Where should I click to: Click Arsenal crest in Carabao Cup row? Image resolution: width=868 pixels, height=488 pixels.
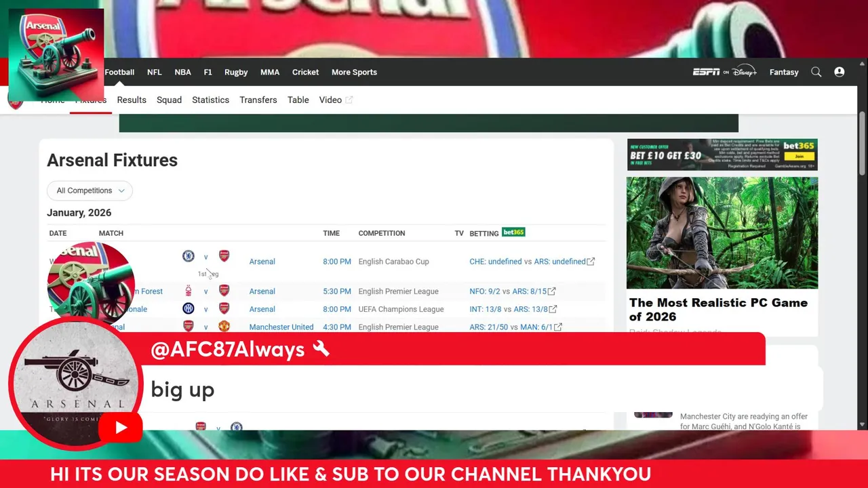pos(224,256)
